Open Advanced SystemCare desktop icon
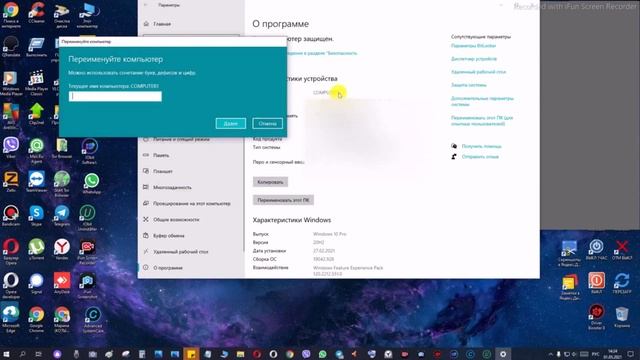 (93, 319)
